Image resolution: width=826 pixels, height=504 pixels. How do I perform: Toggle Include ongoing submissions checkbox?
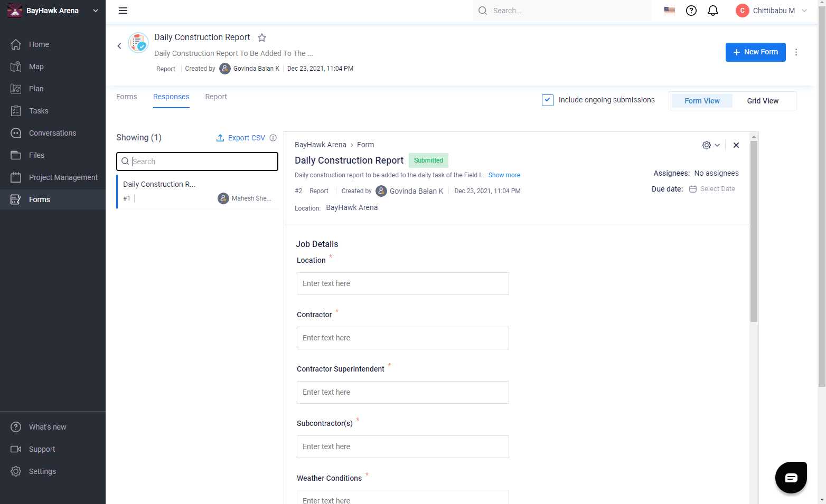tap(548, 100)
